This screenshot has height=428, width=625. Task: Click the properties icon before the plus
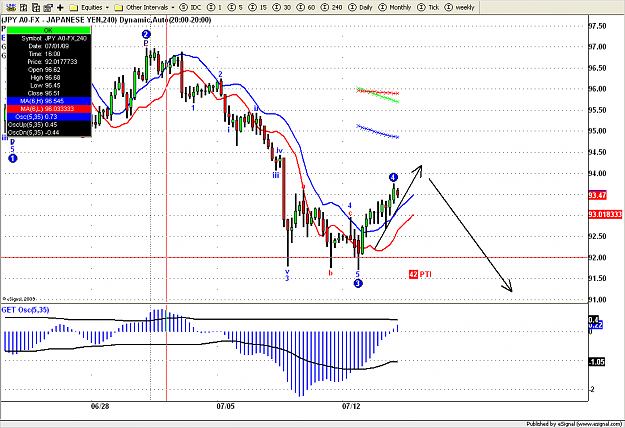point(48,7)
